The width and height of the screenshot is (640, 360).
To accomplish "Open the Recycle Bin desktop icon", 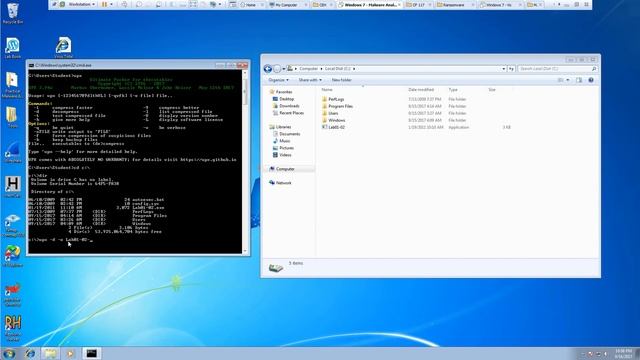I will tap(13, 13).
